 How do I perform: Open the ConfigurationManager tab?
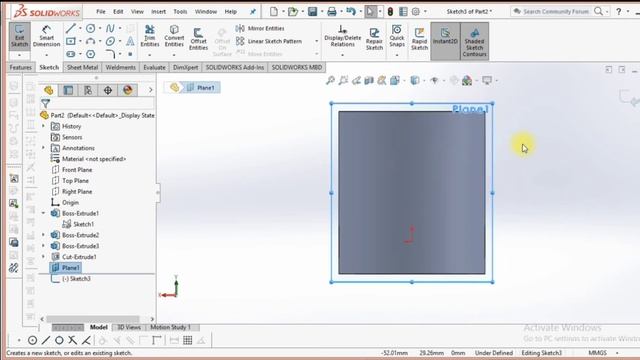coord(88,90)
